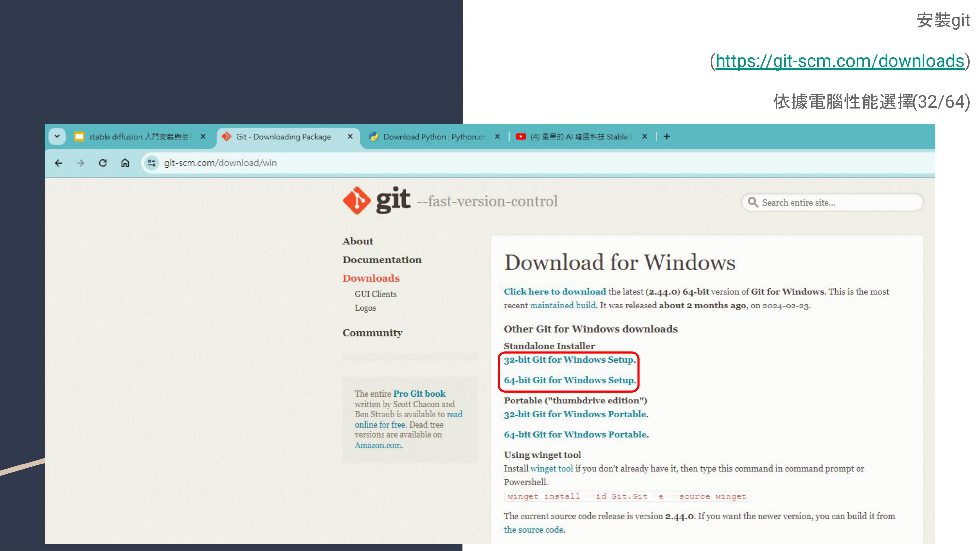Image resolution: width=980 pixels, height=551 pixels.
Task: Reload the git-scm page
Action: click(103, 163)
